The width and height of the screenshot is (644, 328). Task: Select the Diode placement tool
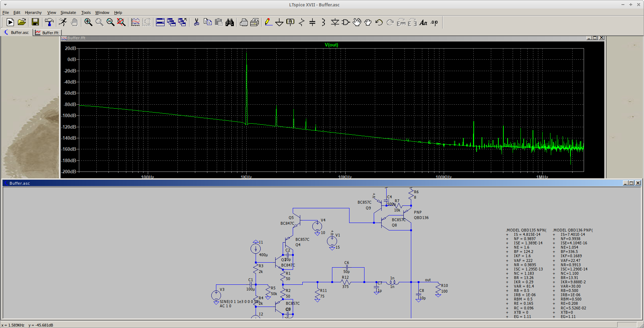[335, 22]
